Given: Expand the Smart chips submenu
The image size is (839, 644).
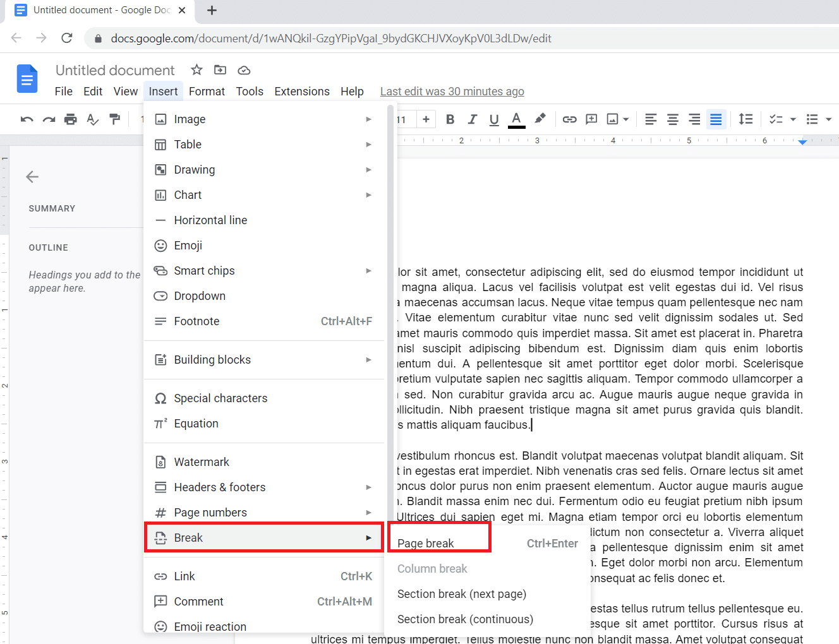Looking at the screenshot, I should point(202,270).
